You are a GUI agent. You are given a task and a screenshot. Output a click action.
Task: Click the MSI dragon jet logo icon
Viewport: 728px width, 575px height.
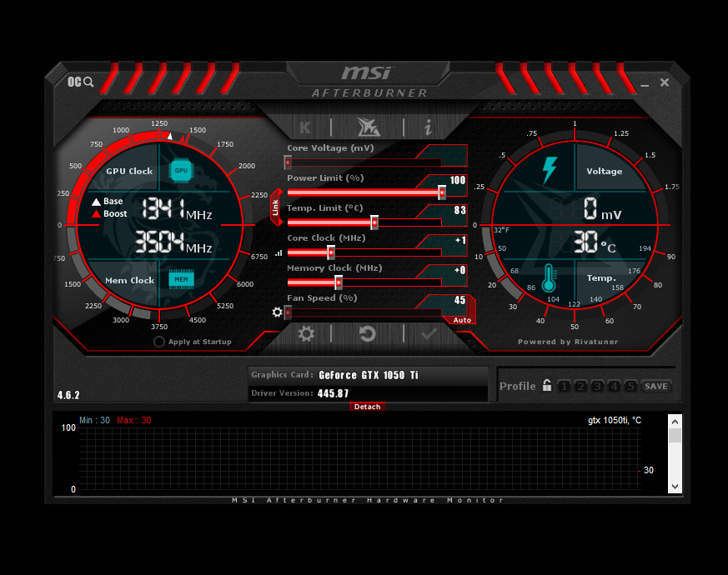point(369,127)
